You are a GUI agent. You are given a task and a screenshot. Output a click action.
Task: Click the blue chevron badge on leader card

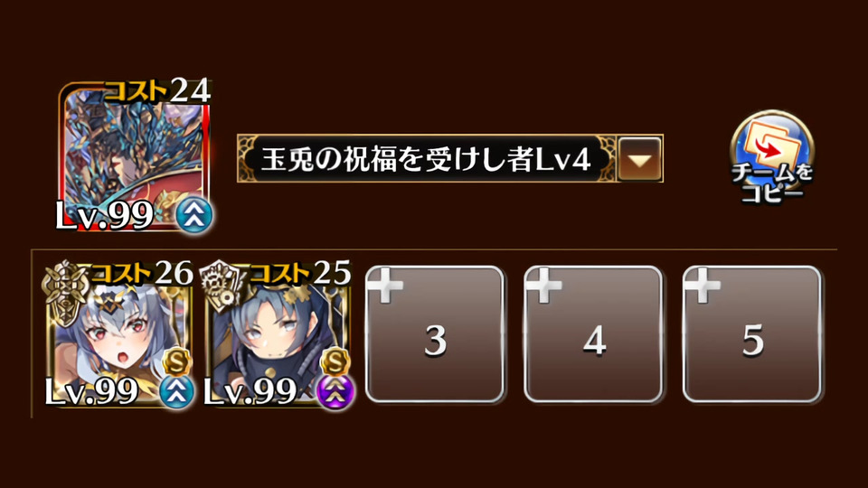[x=194, y=215]
